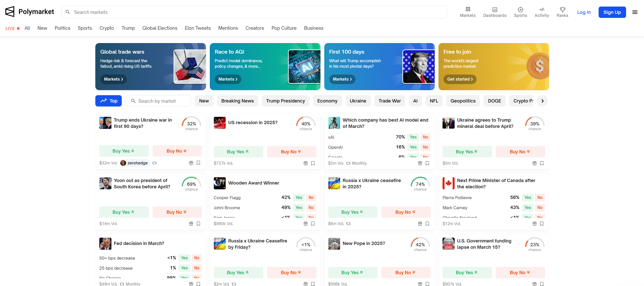
Task: Click the 74% chance gauge
Action: (420, 184)
